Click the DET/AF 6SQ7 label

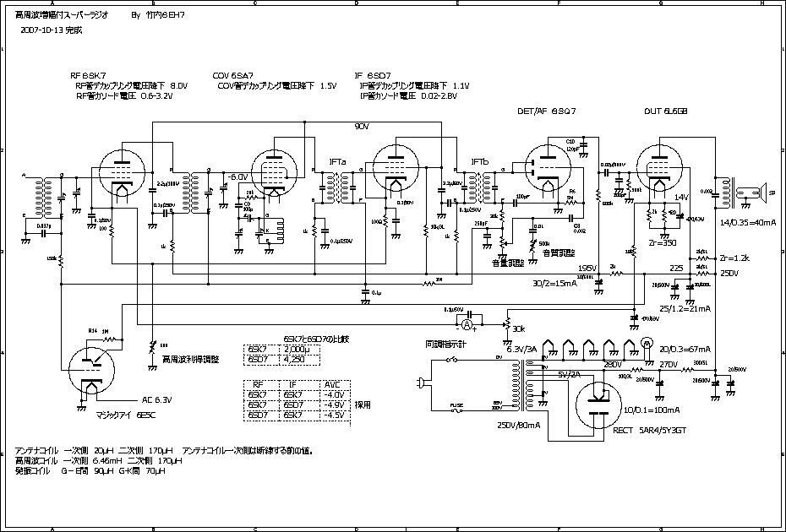(546, 111)
